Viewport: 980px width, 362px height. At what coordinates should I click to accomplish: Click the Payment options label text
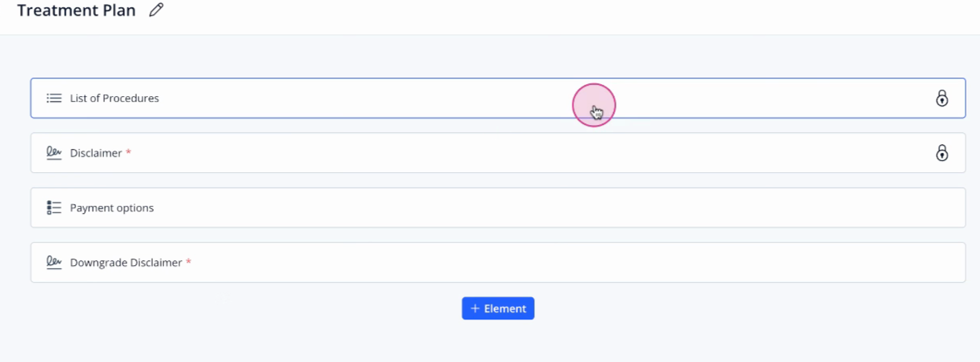[112, 207]
